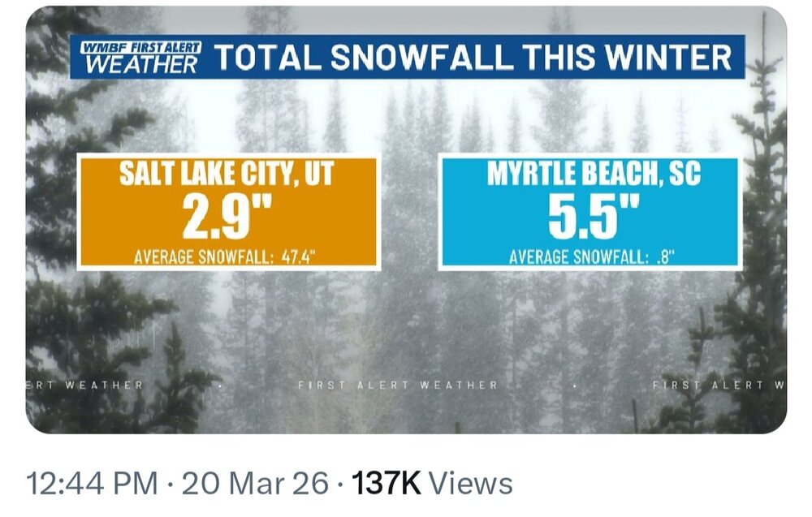Click the center First Alert Weather watermark

point(398,385)
